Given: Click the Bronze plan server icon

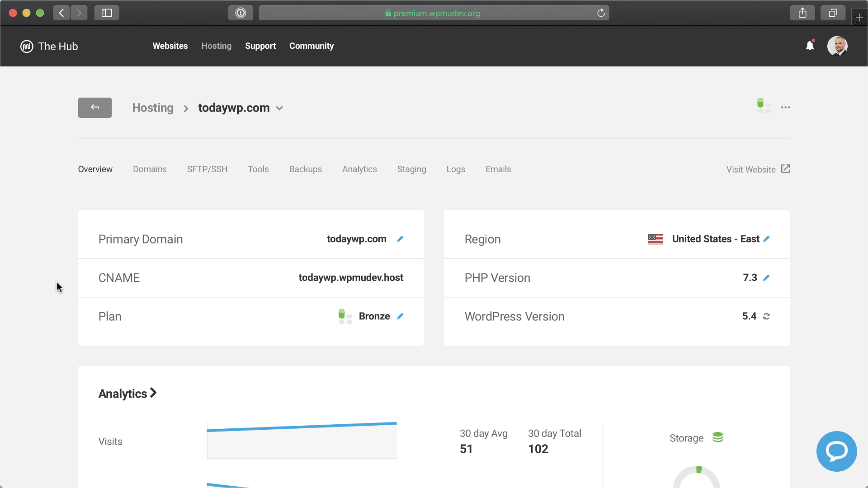Looking at the screenshot, I should (345, 316).
